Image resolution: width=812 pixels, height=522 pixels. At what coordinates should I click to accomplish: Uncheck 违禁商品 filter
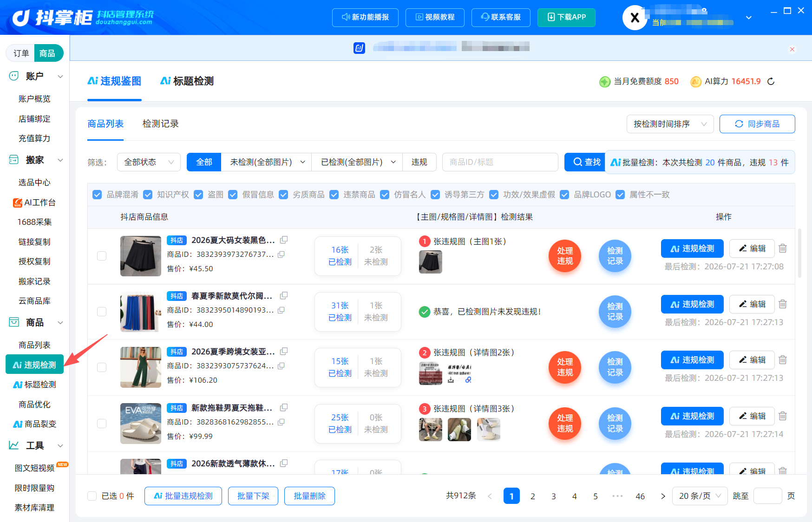[334, 195]
